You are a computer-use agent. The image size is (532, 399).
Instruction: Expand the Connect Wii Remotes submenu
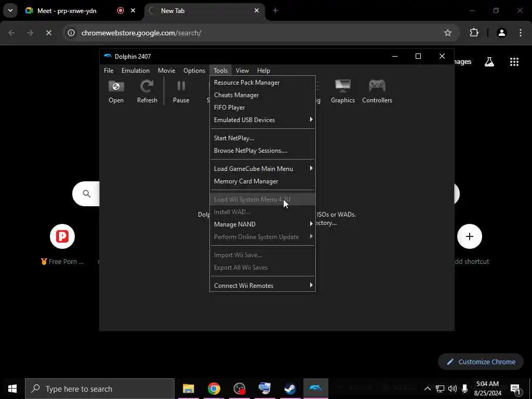[262, 286]
